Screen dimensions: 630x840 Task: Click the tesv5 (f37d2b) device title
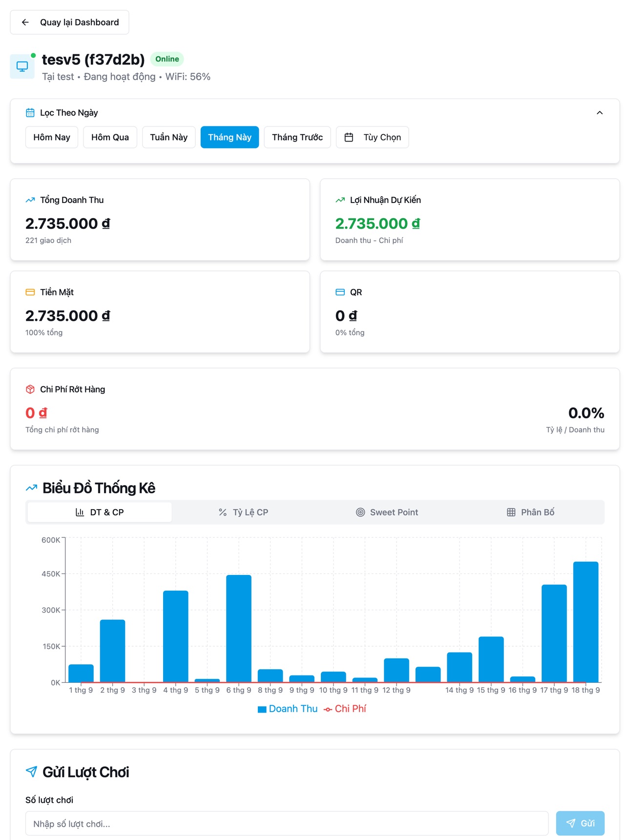(93, 60)
